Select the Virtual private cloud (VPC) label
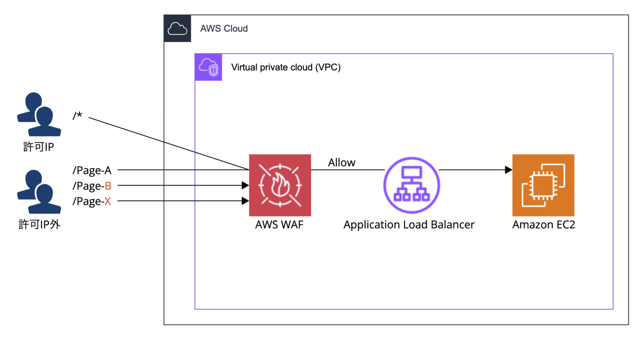Image resolution: width=644 pixels, height=346 pixels. (x=286, y=67)
